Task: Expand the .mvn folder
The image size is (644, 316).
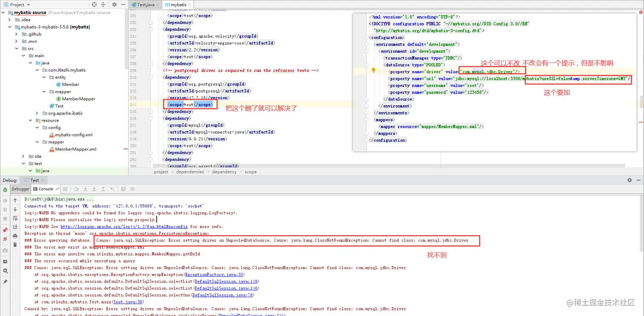Action: (x=17, y=41)
